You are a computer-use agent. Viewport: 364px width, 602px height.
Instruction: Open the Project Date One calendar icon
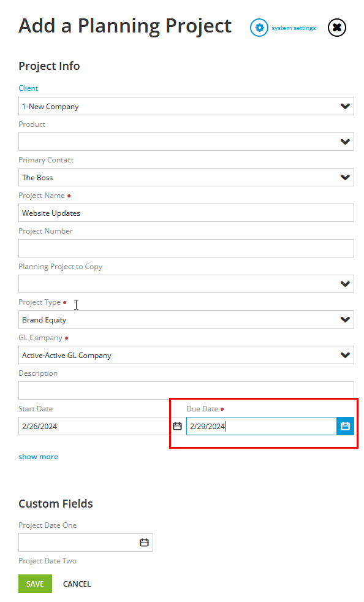coord(144,543)
